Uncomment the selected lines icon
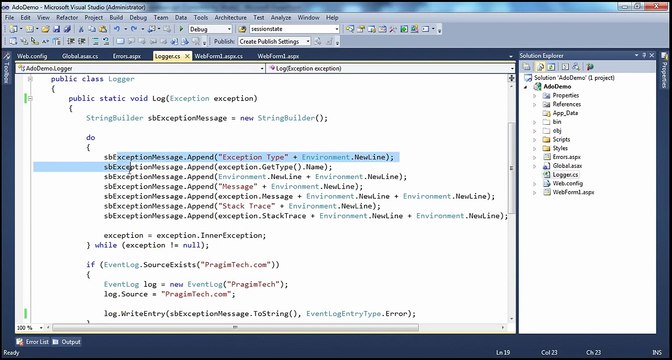Screen dimensions: 672x360 pos(106,41)
